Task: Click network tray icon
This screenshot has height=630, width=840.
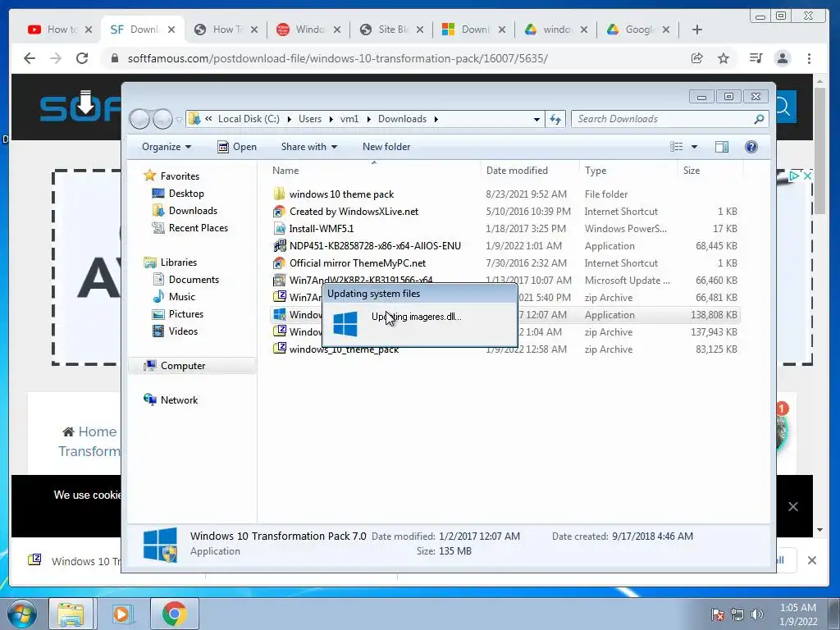Action: (x=737, y=614)
